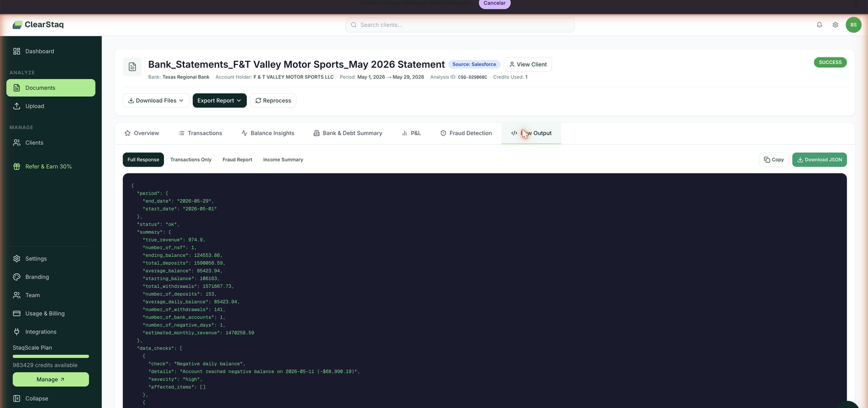The height and width of the screenshot is (408, 868).
Task: Open the Refer & Earn 30% link
Action: pos(51,167)
